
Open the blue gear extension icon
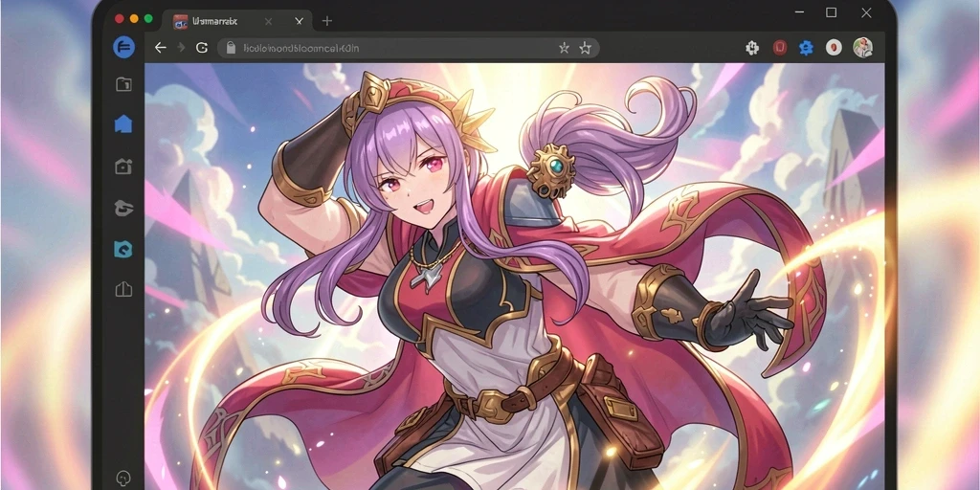(806, 48)
